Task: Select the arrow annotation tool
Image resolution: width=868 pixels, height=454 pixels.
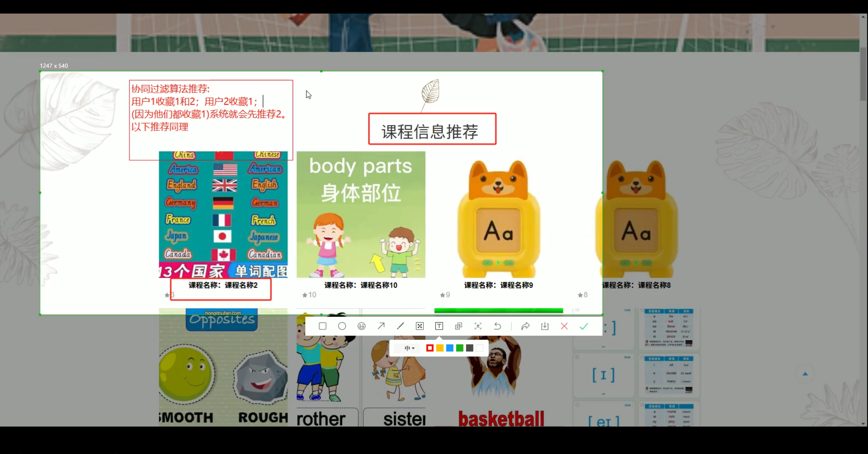Action: tap(381, 326)
